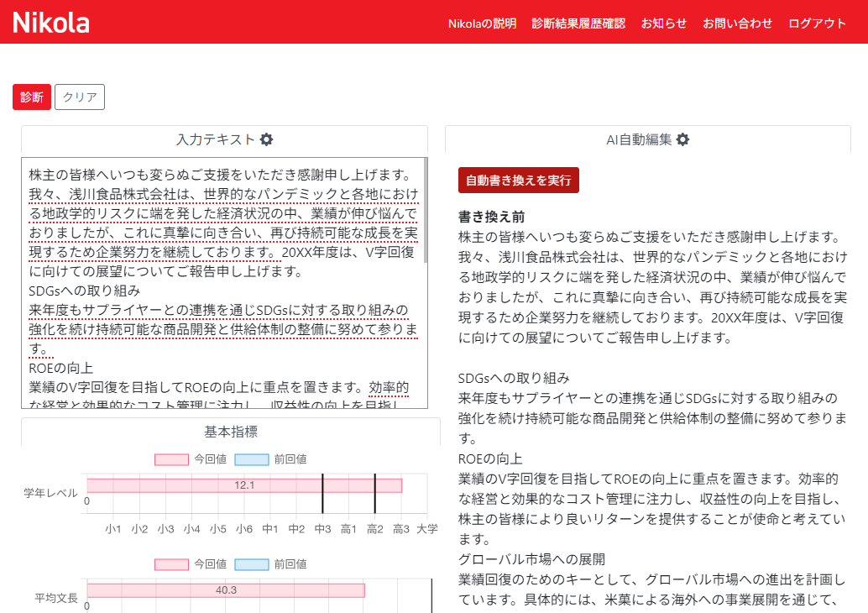Viewport: 868px width, 613px height.
Task: Click 'SDGsへの取り組み' heading in the AI panel
Action: point(514,378)
